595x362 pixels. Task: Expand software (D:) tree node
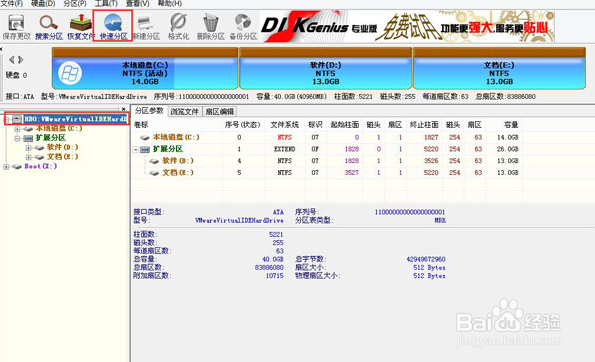(28, 148)
